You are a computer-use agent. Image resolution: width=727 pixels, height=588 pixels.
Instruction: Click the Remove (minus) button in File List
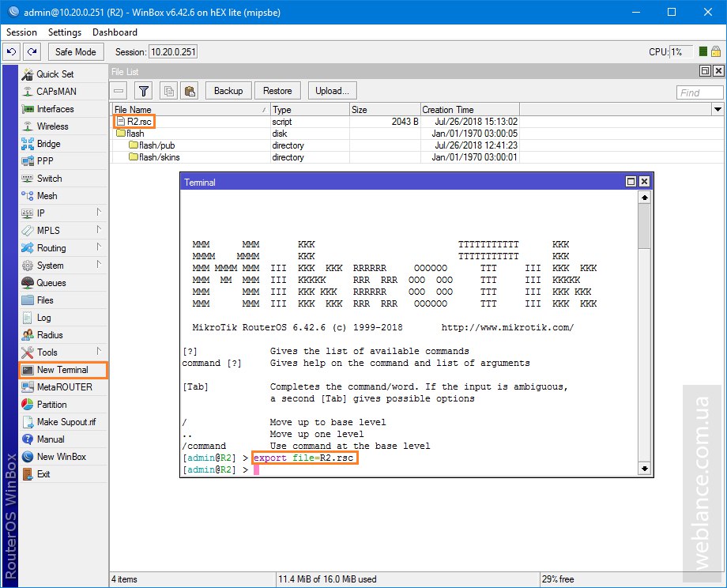pos(119,91)
